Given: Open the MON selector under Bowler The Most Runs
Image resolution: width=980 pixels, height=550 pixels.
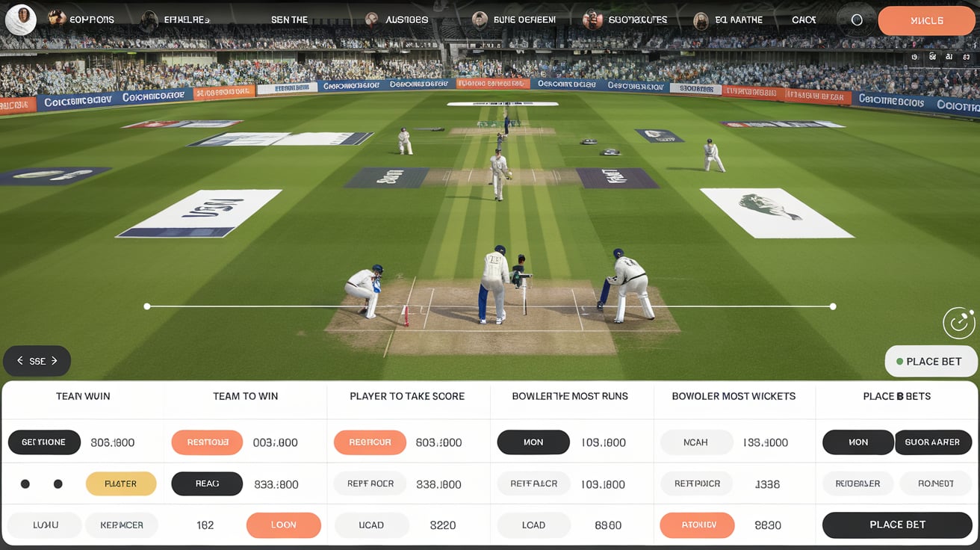Looking at the screenshot, I should pyautogui.click(x=533, y=442).
